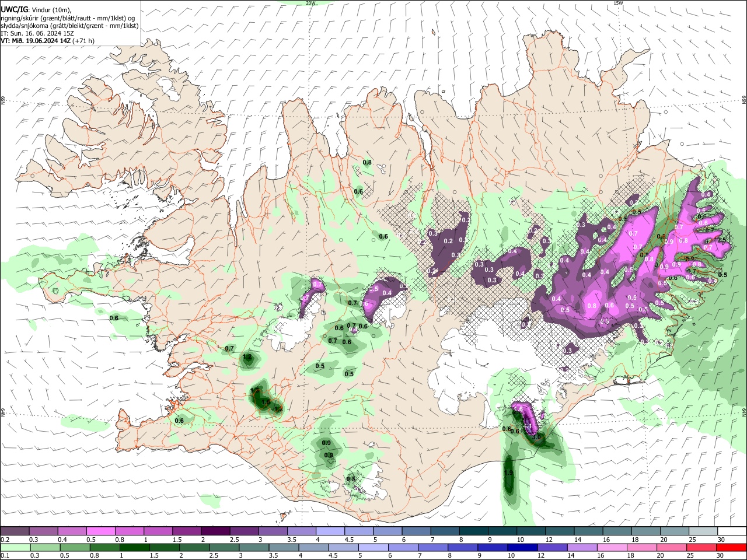Click the 14 label in the top legend row
747x560 pixels.
[x=577, y=540]
